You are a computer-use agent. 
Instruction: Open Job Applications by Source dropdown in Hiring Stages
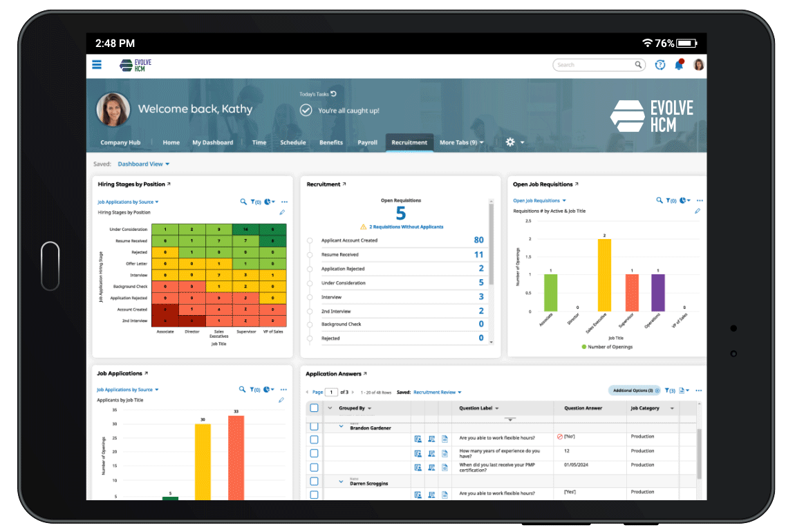128,202
